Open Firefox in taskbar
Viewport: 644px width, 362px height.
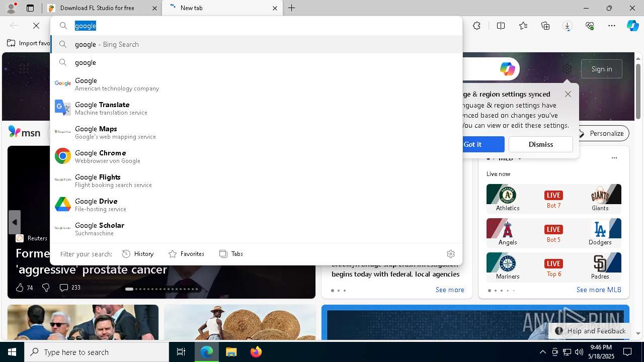256,352
